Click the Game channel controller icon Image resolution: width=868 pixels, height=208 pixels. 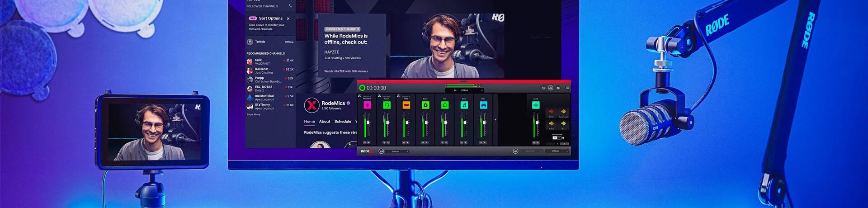click(483, 105)
